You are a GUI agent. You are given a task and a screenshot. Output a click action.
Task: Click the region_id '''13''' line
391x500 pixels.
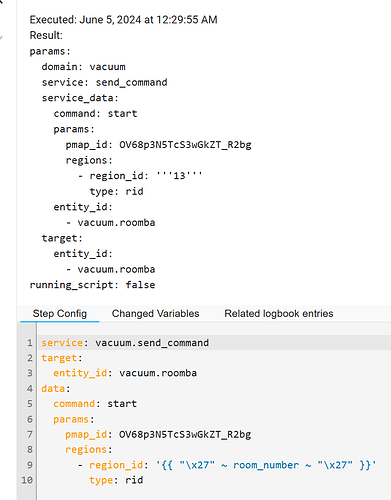coord(140,176)
